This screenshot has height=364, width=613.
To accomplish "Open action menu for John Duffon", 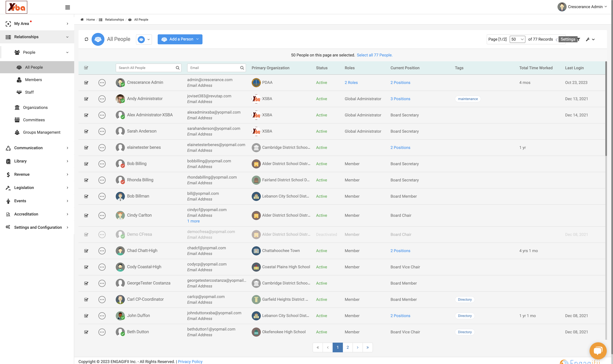I will (102, 316).
